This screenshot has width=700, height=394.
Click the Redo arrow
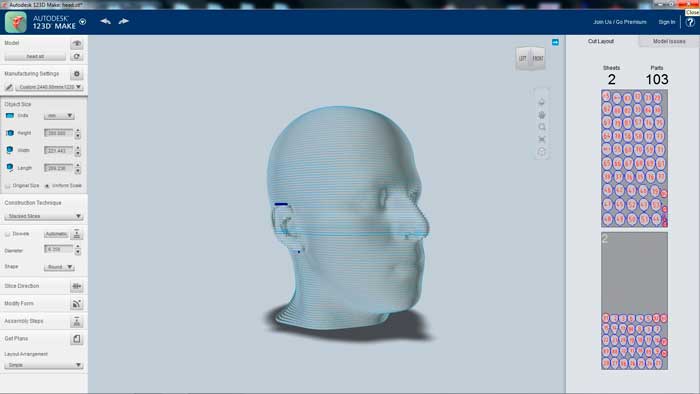pyautogui.click(x=124, y=21)
